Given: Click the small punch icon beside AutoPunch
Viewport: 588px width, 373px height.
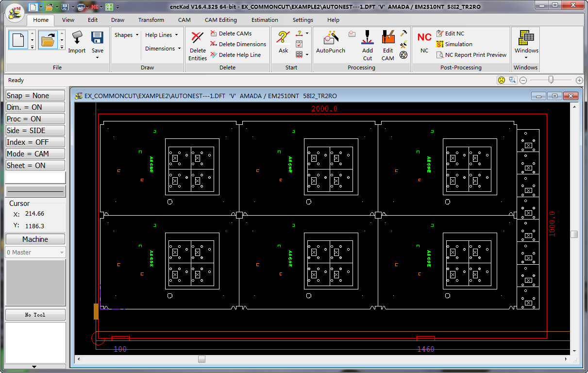Looking at the screenshot, I should pos(352,34).
